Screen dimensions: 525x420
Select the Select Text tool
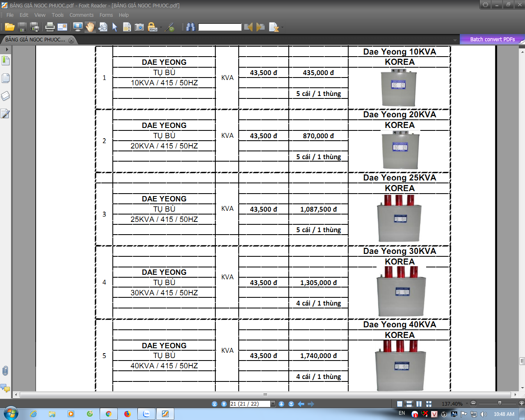tap(127, 27)
